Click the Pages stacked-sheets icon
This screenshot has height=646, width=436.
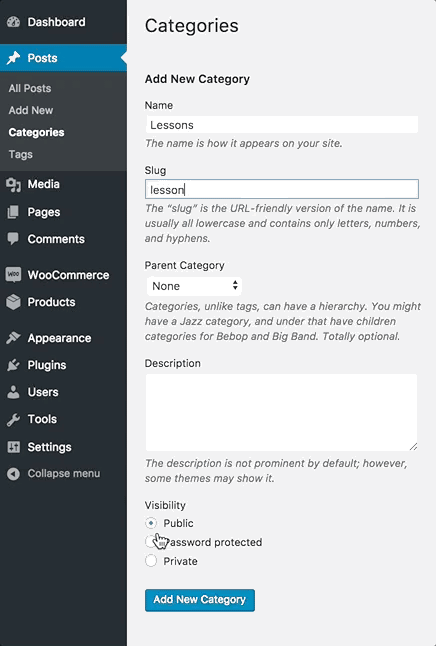(x=13, y=212)
